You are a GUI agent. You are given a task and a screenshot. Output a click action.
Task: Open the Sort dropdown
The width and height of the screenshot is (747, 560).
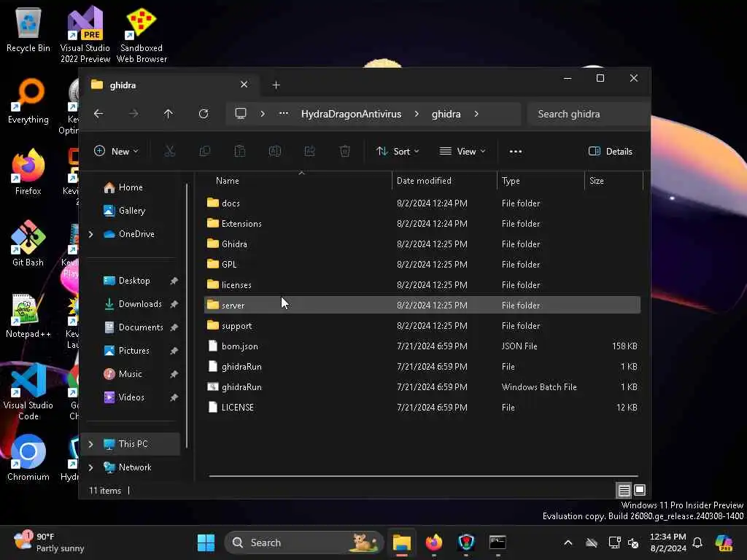(398, 152)
